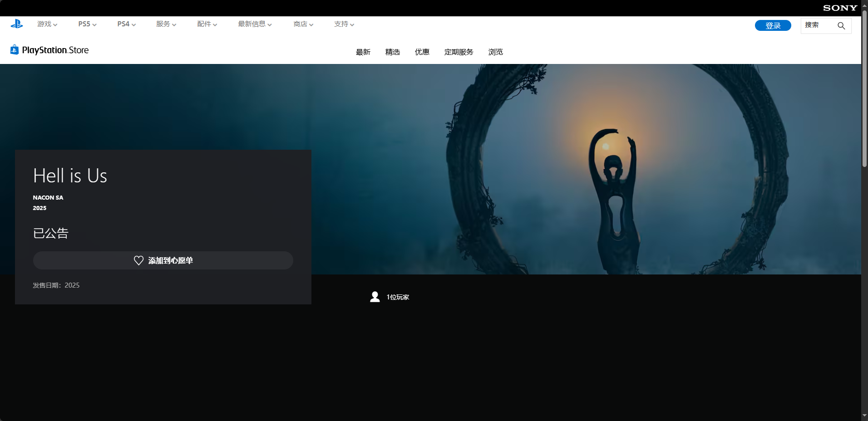Expand the PS5 menu
Screen dimensions: 868x421
[87, 24]
